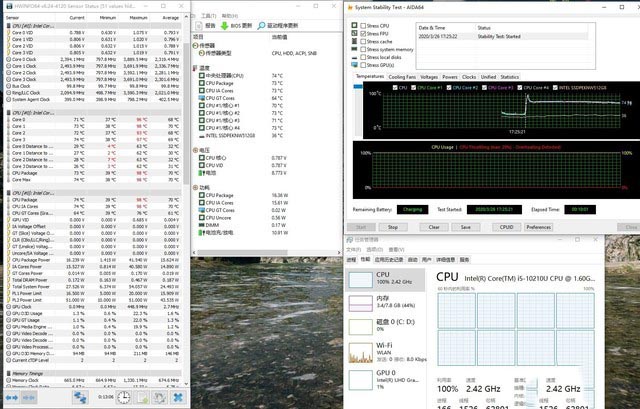The height and width of the screenshot is (409, 640).
Task: Click Stress GPU monitor icon
Action: pyautogui.click(x=354, y=65)
